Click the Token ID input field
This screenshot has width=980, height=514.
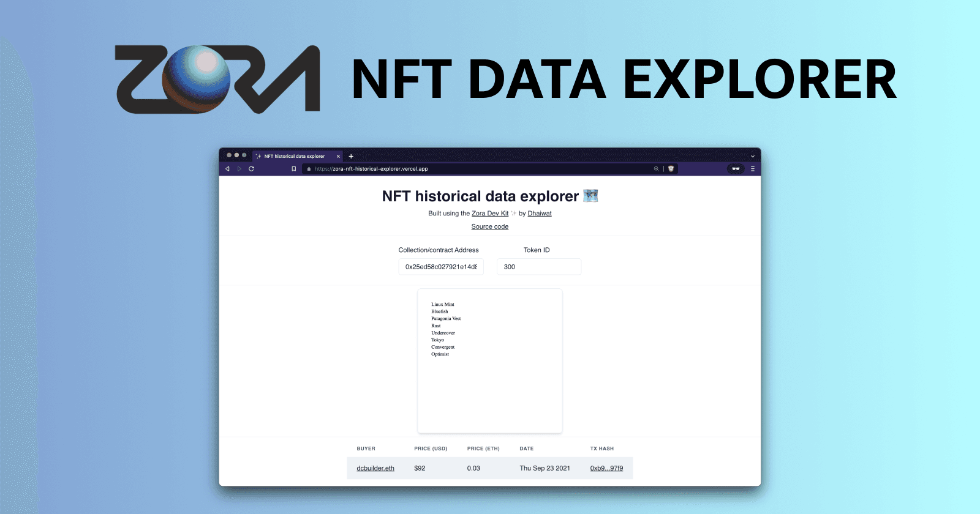point(538,267)
